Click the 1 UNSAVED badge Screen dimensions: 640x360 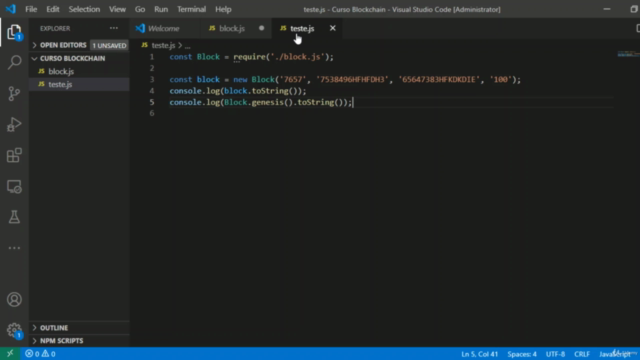[109, 45]
